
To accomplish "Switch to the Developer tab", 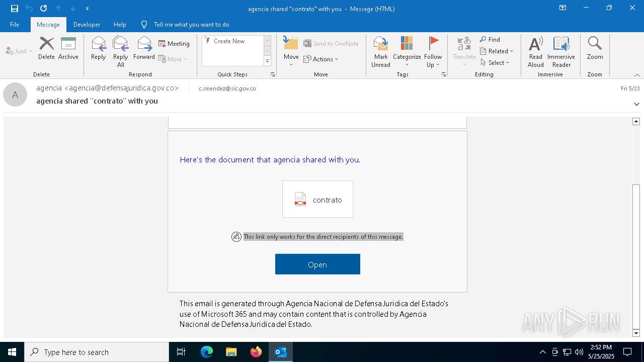I will point(87,25).
